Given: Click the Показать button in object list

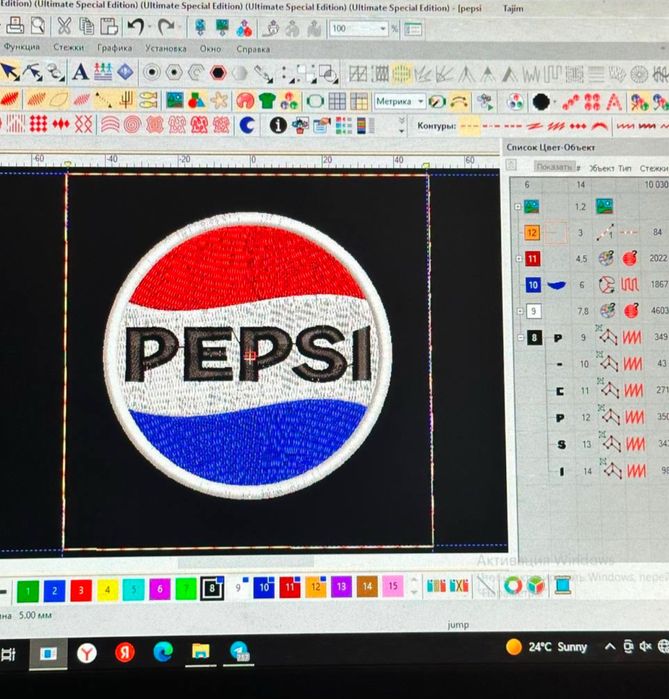Looking at the screenshot, I should [554, 167].
